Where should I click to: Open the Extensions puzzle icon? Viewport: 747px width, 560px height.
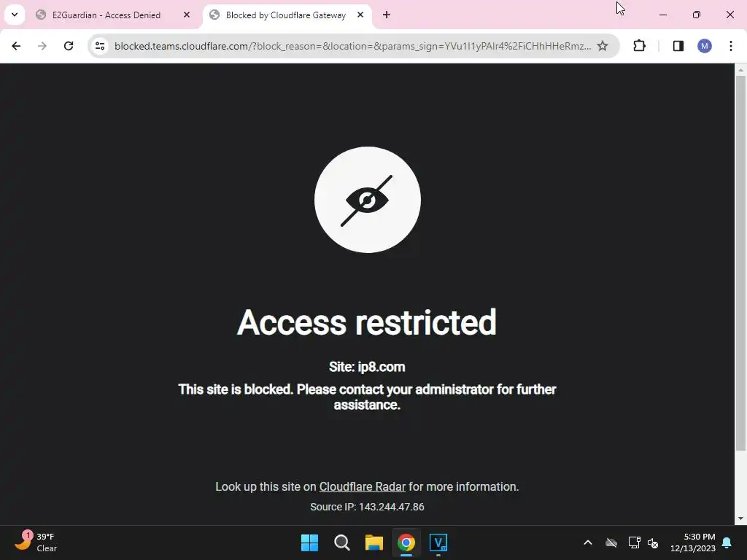tap(639, 46)
